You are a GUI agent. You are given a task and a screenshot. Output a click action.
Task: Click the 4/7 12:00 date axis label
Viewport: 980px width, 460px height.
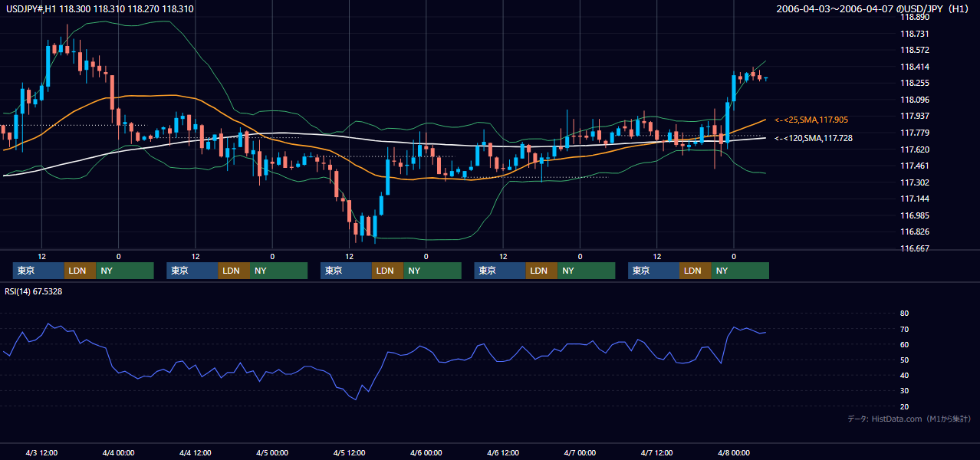pyautogui.click(x=657, y=452)
